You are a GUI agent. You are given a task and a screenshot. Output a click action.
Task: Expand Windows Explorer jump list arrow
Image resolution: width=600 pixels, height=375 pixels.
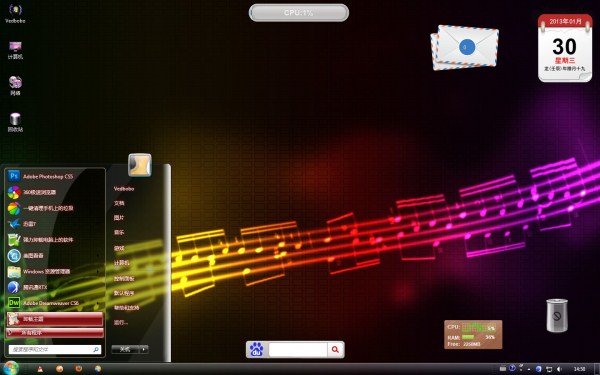(98, 271)
